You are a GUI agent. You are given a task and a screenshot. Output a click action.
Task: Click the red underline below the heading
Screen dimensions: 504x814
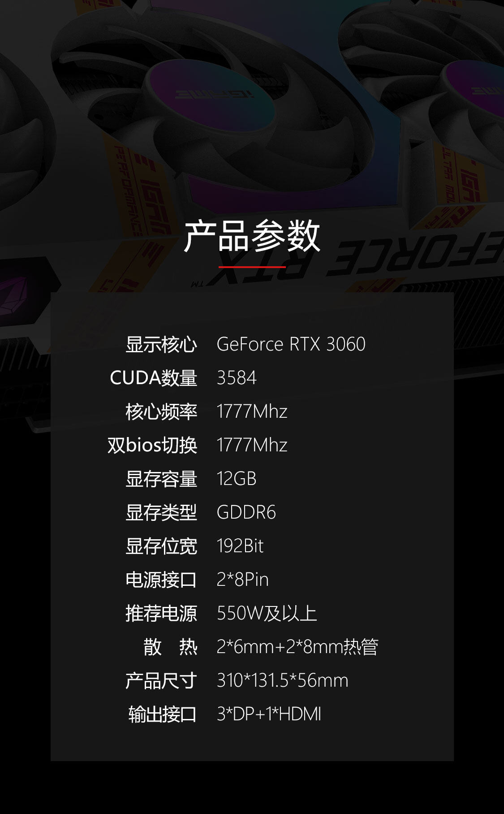point(252,267)
